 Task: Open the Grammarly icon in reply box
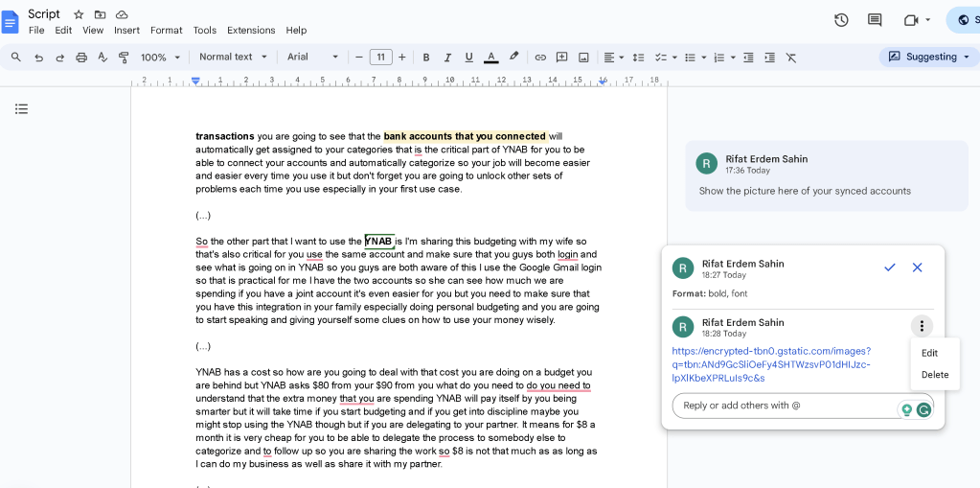tap(923, 410)
